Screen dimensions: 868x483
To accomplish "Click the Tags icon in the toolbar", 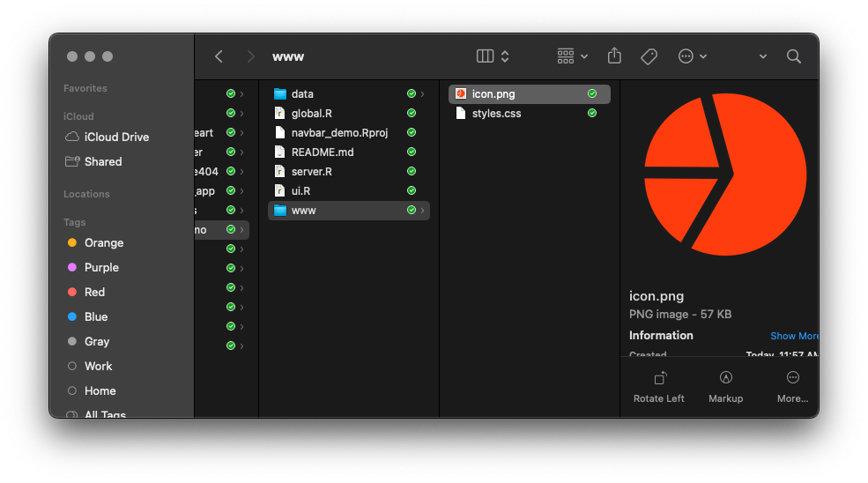I will click(x=649, y=56).
